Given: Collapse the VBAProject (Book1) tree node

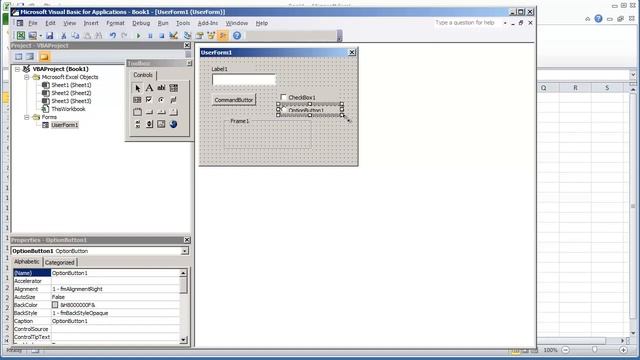Looking at the screenshot, I should [18, 69].
